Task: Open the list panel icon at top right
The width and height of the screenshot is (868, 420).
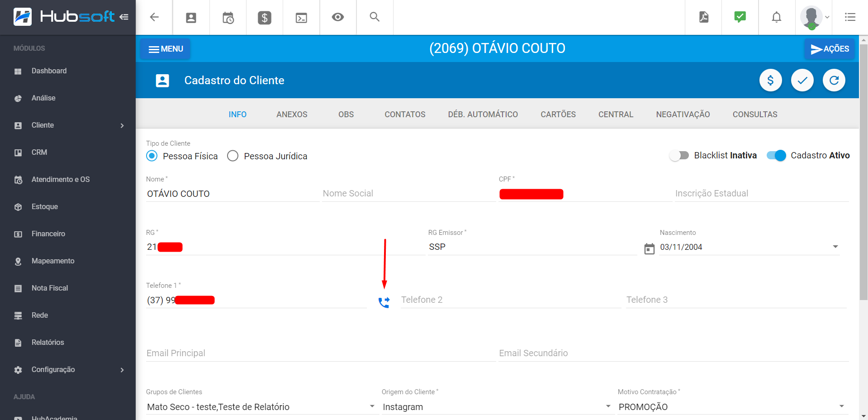Action: (850, 17)
